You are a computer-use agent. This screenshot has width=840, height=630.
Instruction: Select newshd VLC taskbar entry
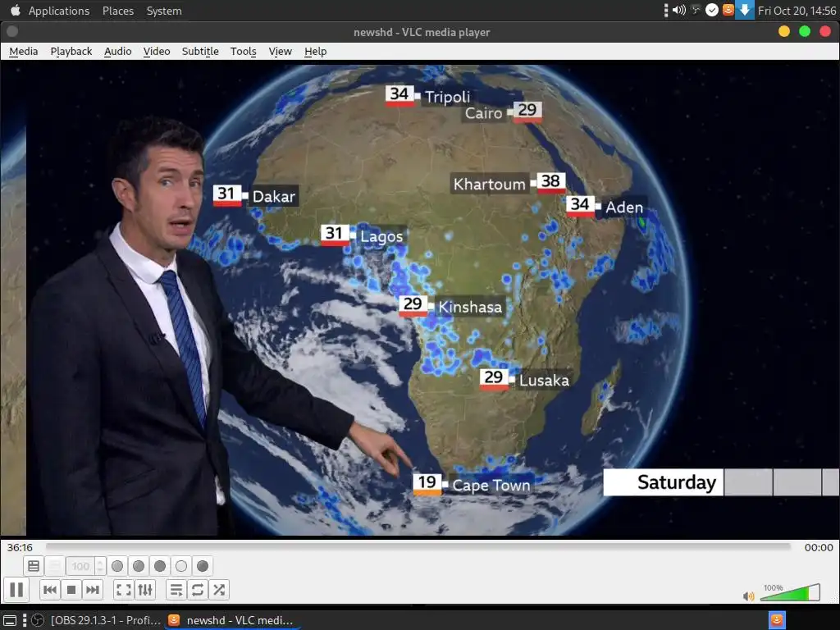pyautogui.click(x=231, y=620)
